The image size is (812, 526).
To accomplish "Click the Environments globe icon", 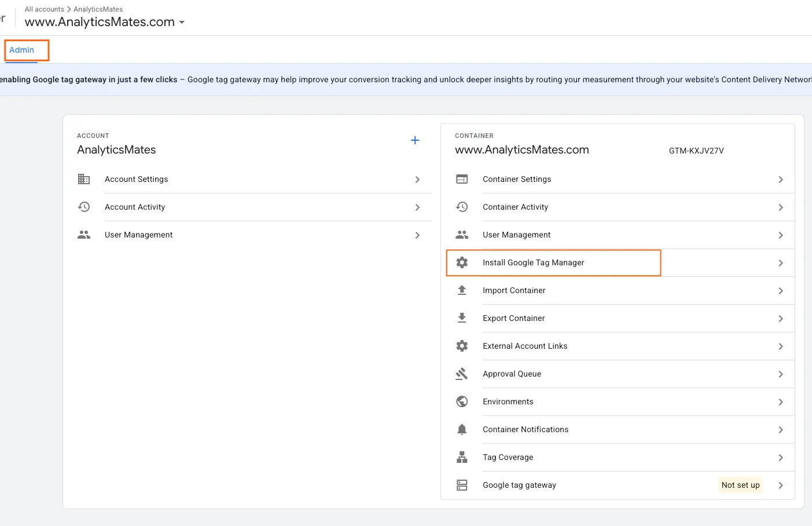I will [x=462, y=401].
